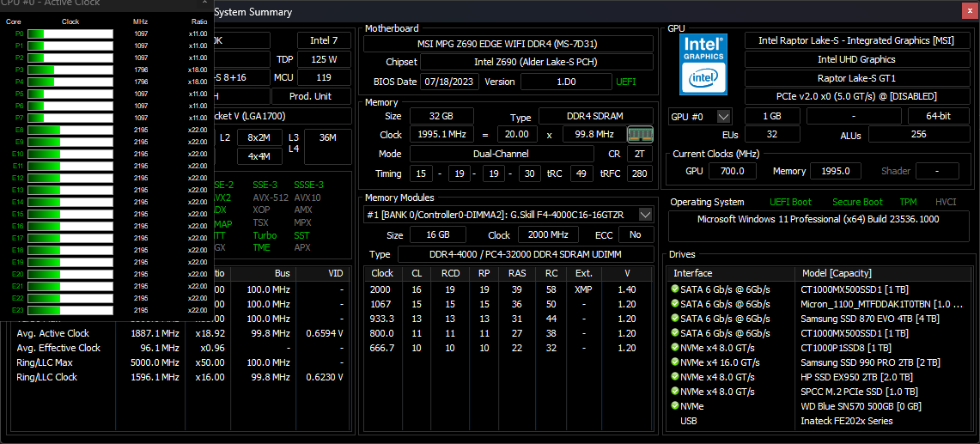The height and width of the screenshot is (444, 980).
Task: Click the E23 core clock bar
Action: [70, 309]
